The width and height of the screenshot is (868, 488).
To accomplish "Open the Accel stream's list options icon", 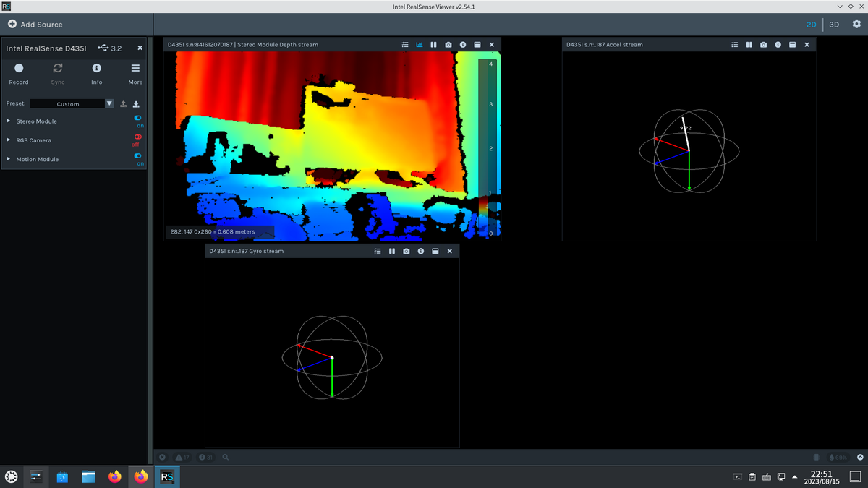I will click(x=734, y=45).
